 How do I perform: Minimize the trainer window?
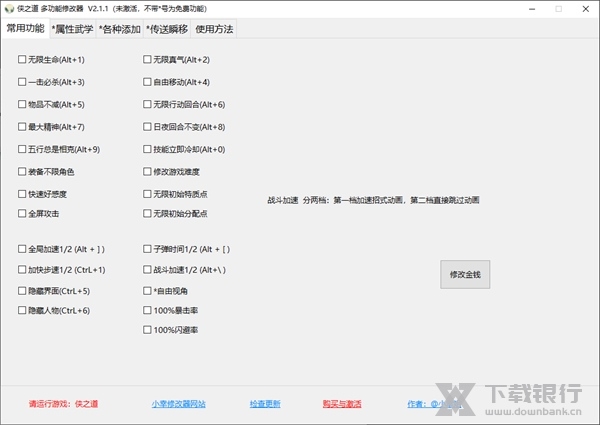[x=532, y=9]
